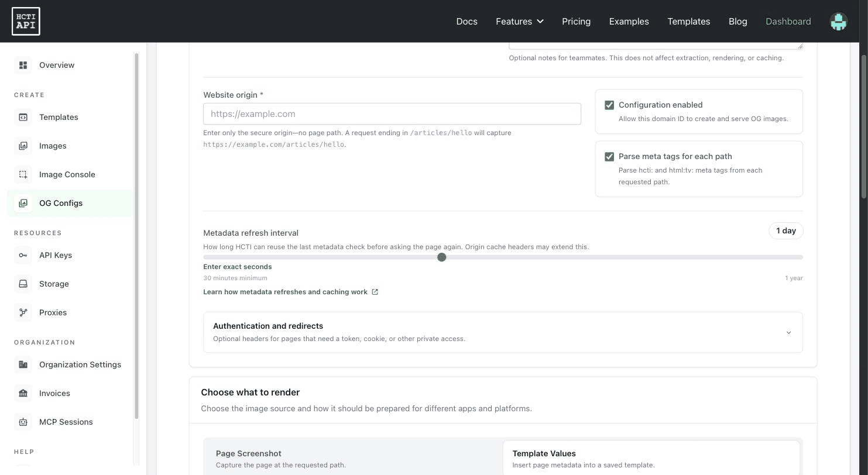Toggle Parse meta tags for each path checkbox

click(609, 157)
